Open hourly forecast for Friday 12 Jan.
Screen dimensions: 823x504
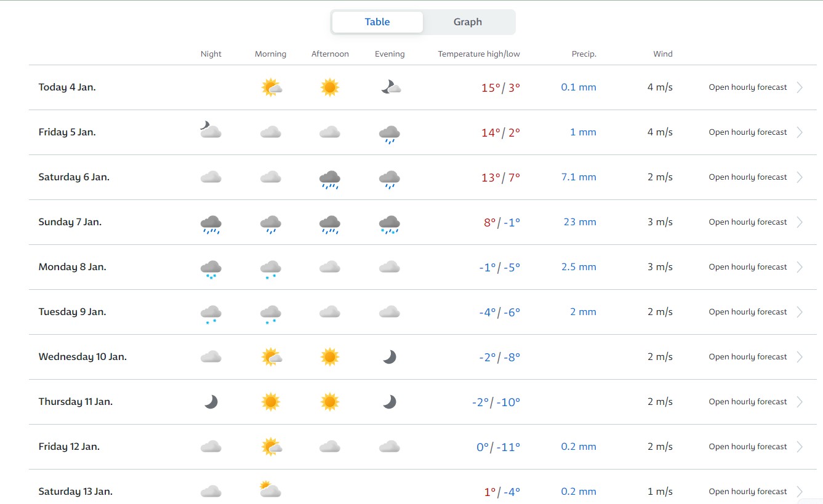click(747, 447)
